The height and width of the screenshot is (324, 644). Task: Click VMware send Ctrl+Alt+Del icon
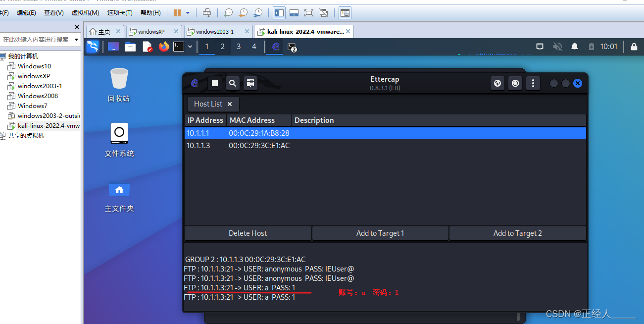point(207,13)
